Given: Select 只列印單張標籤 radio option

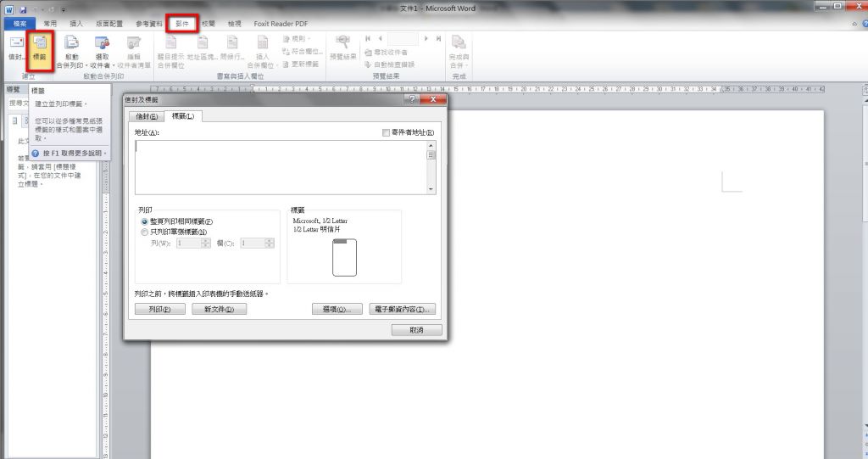Looking at the screenshot, I should [x=144, y=232].
